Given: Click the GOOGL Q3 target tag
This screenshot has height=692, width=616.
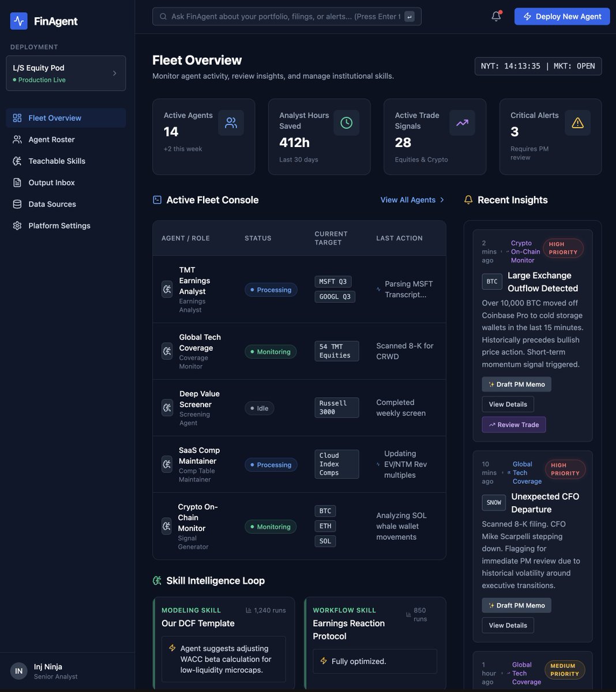Looking at the screenshot, I should 335,296.
